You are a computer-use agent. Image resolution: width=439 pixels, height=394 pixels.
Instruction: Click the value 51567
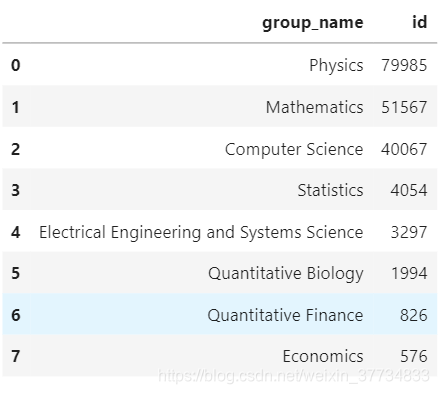click(x=404, y=107)
